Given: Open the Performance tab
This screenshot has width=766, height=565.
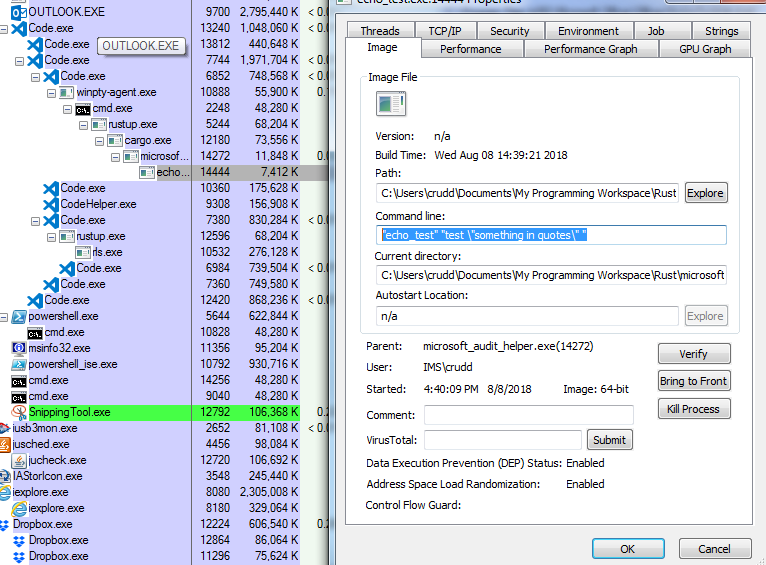Looking at the screenshot, I should pos(470,49).
